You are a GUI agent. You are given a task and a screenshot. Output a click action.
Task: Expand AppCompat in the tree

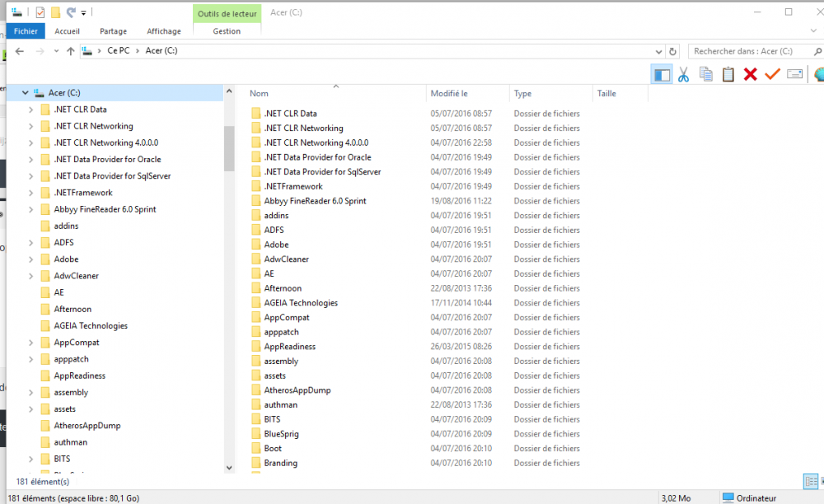(x=30, y=343)
